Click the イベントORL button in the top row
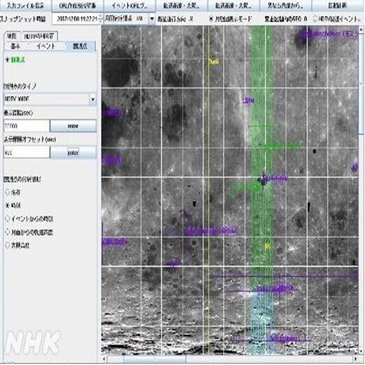 tap(129, 6)
